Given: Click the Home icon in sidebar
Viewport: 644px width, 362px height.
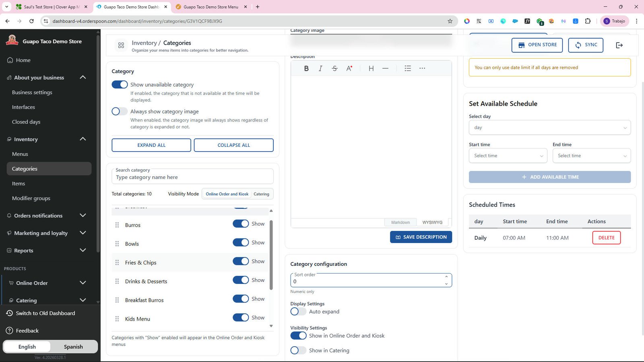Looking at the screenshot, I should (x=10, y=60).
